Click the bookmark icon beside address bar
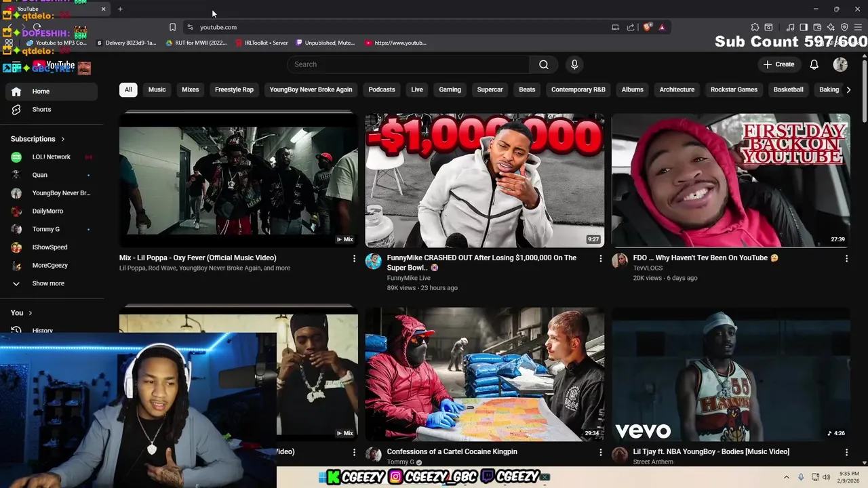The width and height of the screenshot is (868, 488). pyautogui.click(x=172, y=27)
